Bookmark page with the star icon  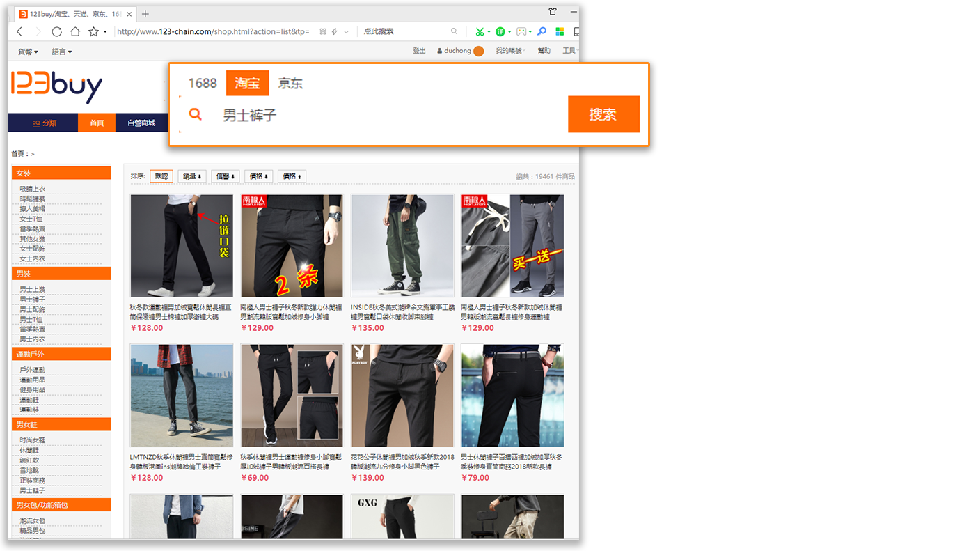[x=93, y=31]
